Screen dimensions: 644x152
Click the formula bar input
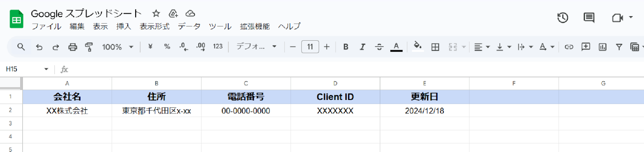[x=356, y=69]
